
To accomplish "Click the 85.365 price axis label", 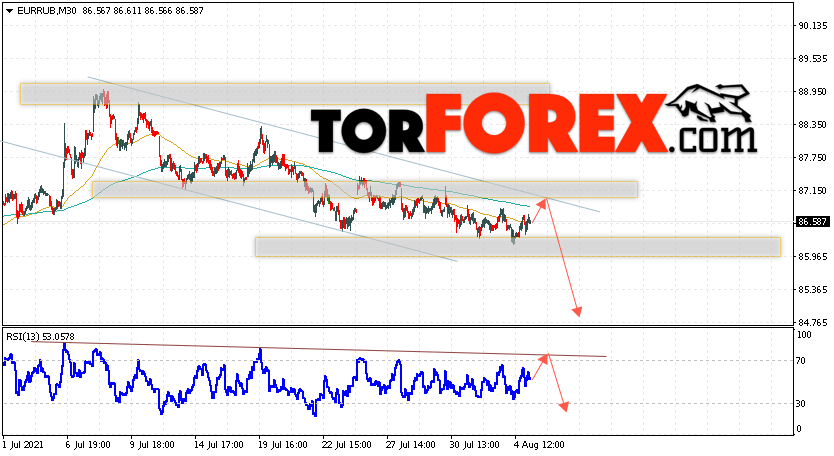I will (812, 289).
